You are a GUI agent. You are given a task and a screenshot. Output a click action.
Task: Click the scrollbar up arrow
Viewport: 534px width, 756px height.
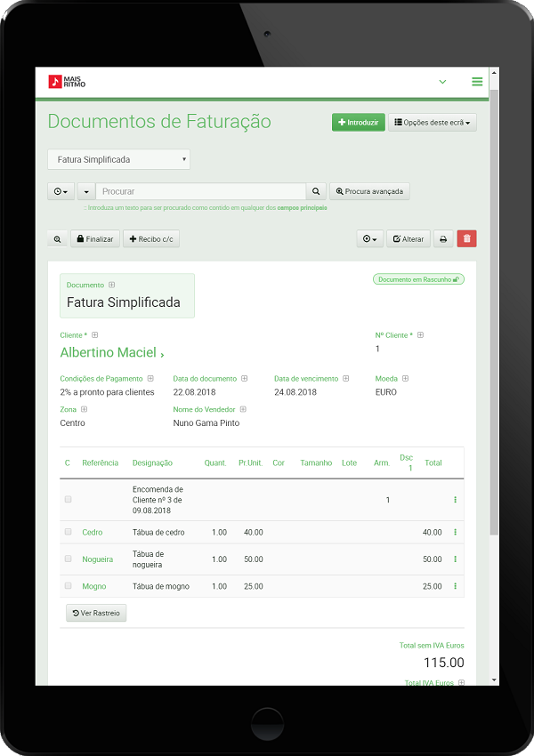[494, 72]
